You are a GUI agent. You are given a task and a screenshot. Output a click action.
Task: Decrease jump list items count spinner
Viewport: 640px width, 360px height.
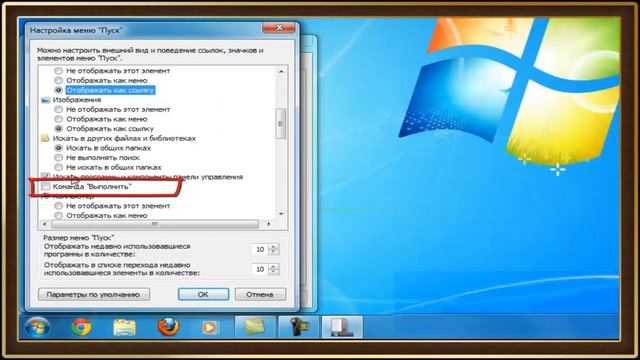coord(274,272)
